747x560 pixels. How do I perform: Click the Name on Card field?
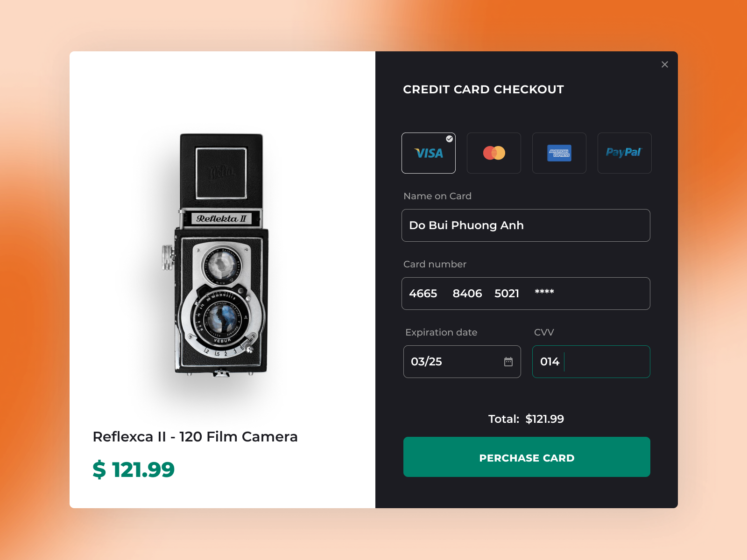pos(526,225)
